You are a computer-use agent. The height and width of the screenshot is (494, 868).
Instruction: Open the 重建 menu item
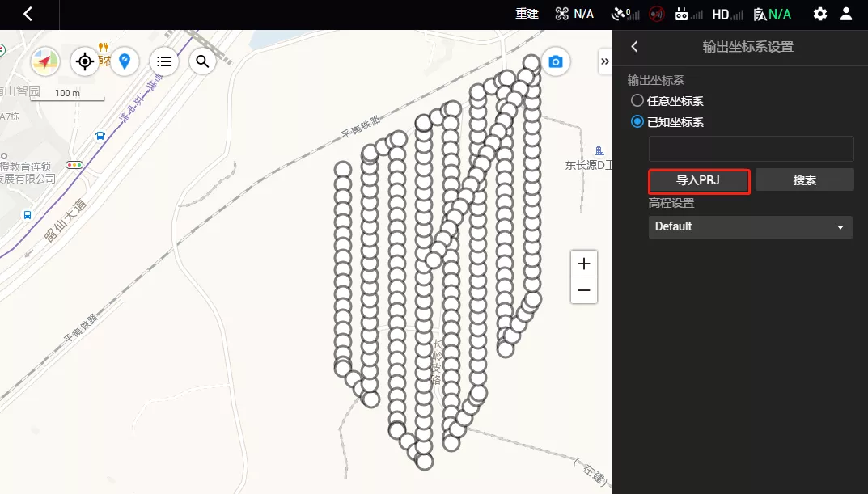tap(527, 14)
